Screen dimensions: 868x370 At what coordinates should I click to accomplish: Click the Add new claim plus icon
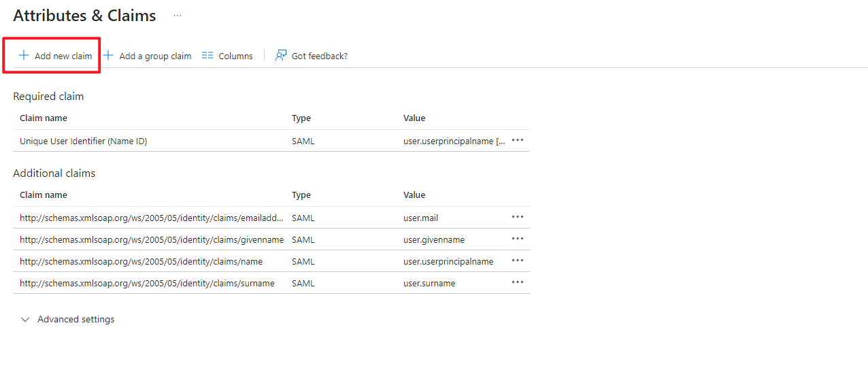tap(23, 56)
